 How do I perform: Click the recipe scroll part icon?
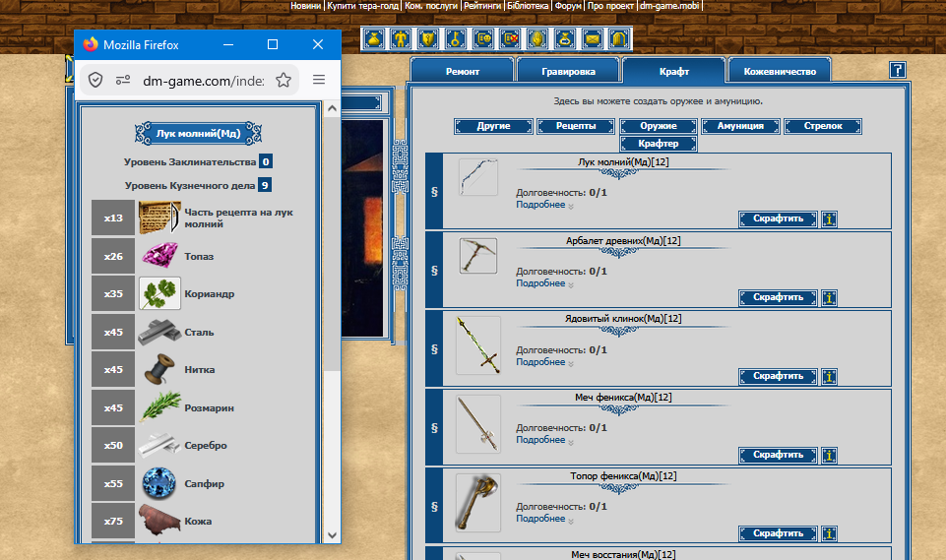tap(159, 218)
